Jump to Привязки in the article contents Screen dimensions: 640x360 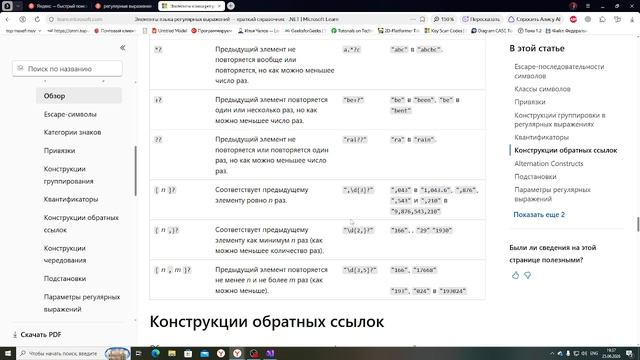coord(530,102)
